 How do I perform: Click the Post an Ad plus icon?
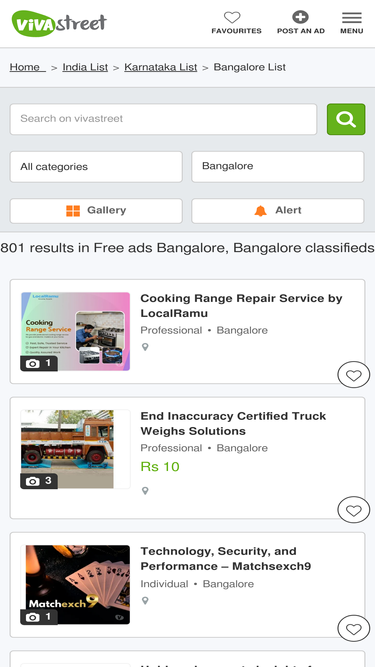click(300, 17)
